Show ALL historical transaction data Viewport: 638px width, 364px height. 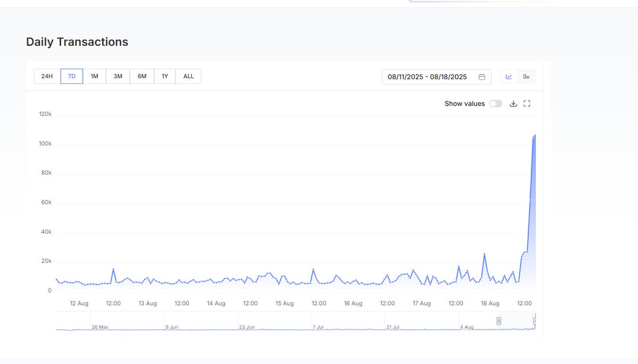point(188,76)
